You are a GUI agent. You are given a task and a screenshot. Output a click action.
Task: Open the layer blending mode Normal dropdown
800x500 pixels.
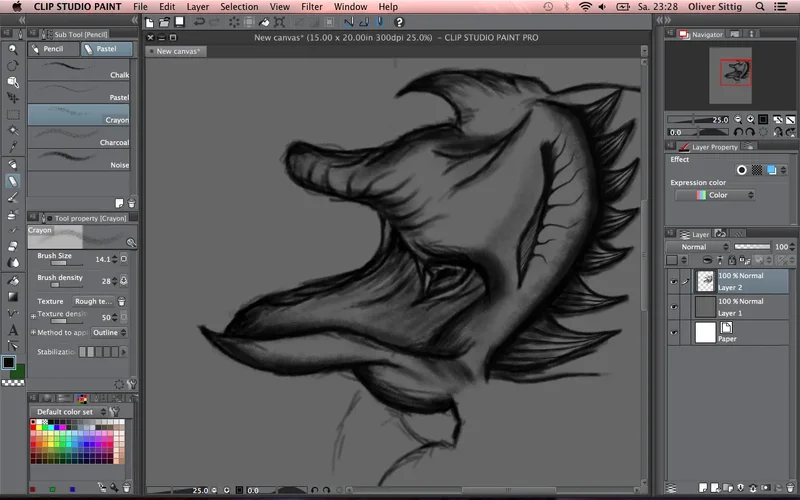[698, 247]
